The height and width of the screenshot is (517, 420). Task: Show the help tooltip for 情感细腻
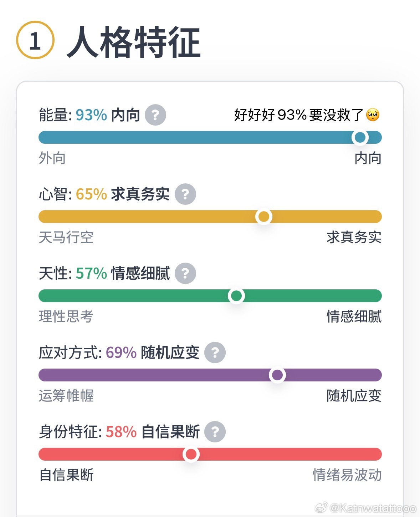[185, 273]
